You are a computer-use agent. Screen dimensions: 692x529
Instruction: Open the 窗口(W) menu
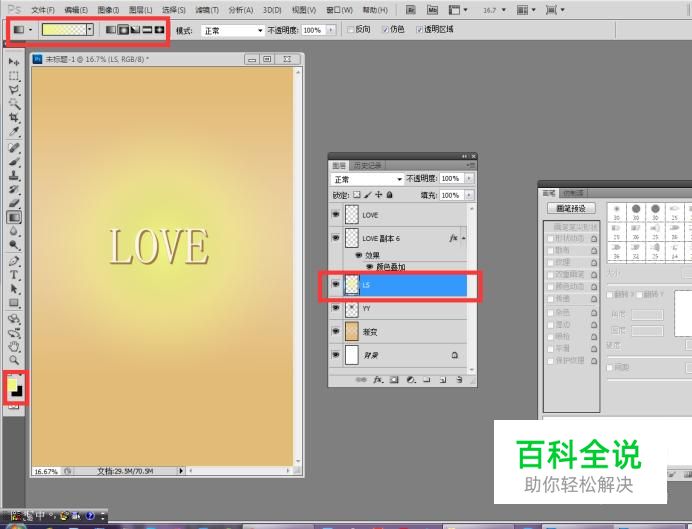tap(339, 10)
